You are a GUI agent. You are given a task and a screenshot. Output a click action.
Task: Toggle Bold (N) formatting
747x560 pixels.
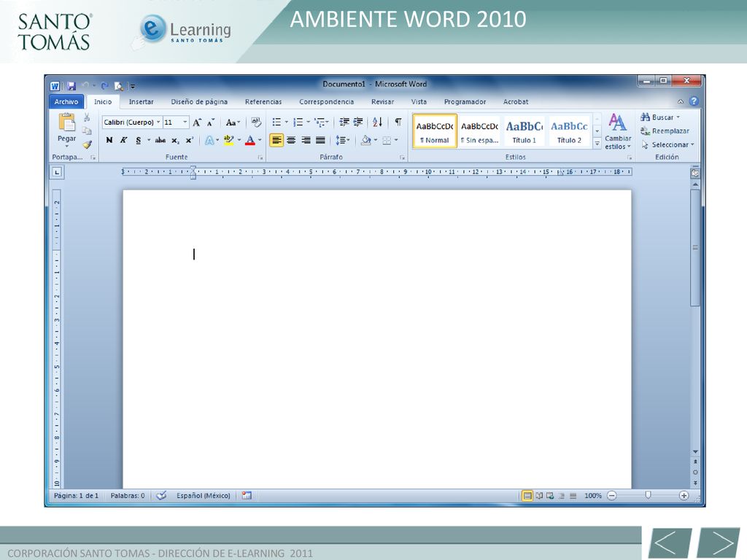point(109,140)
